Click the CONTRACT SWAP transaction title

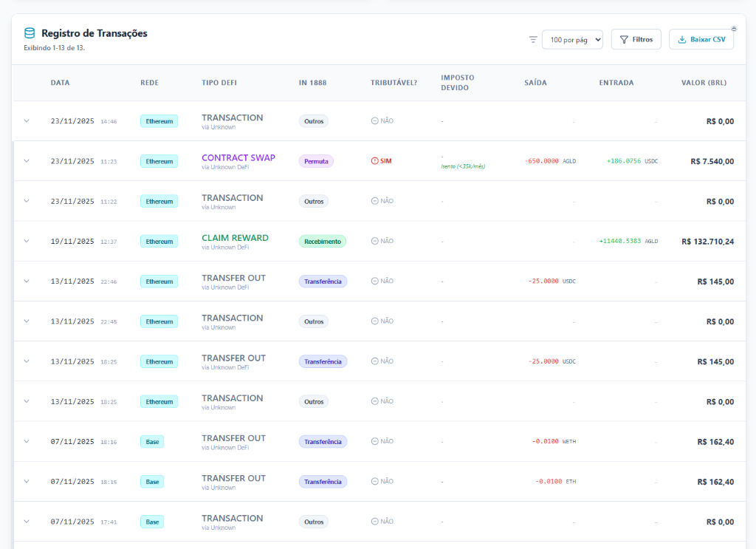click(x=238, y=157)
